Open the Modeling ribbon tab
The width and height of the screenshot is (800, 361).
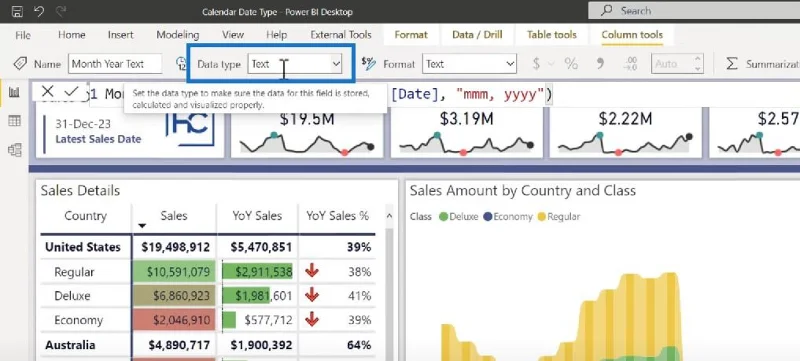[178, 35]
